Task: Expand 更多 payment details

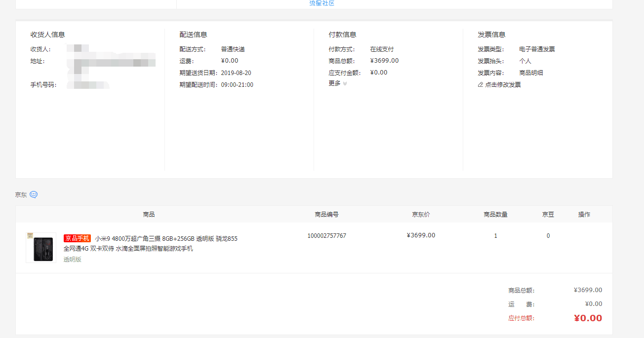Action: coord(338,83)
